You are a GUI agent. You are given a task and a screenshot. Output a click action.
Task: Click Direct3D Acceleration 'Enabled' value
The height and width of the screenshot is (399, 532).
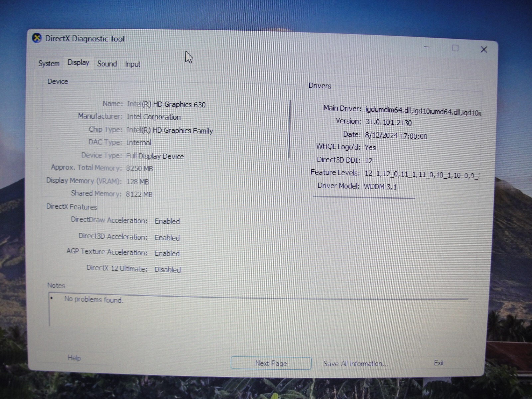(167, 238)
